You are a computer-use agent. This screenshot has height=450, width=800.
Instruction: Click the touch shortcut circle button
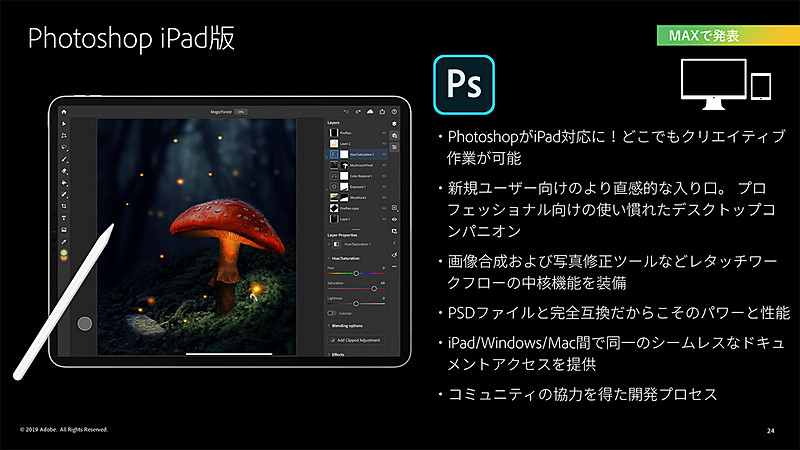click(x=85, y=323)
